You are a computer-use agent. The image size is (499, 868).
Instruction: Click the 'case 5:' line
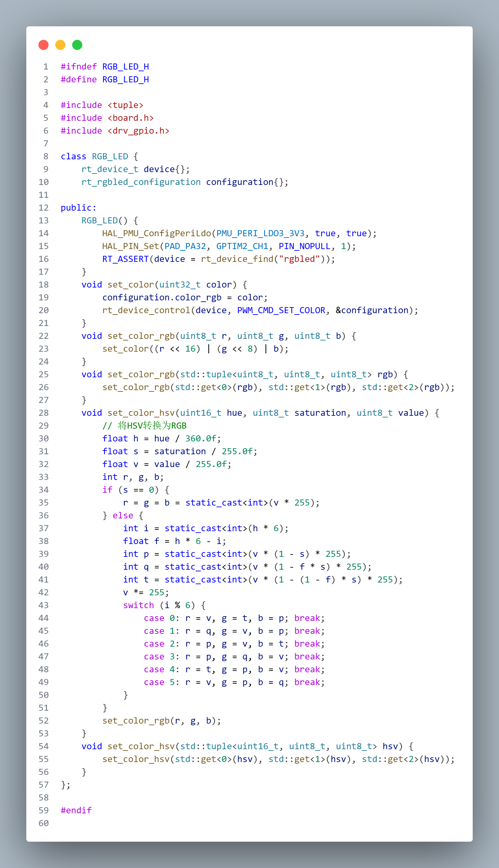pos(234,682)
